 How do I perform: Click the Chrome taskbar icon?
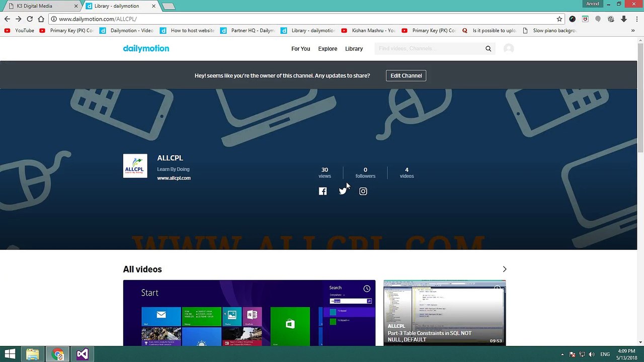[58, 354]
